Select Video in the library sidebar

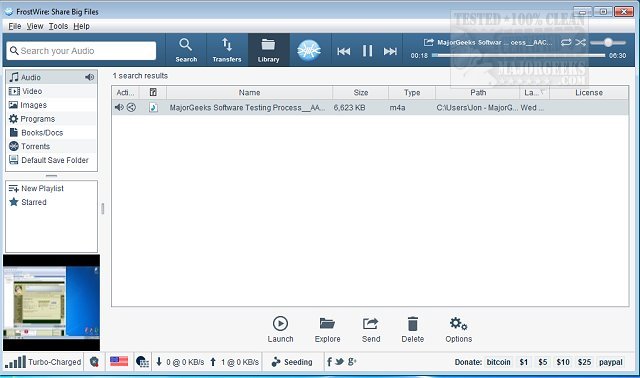(51, 91)
